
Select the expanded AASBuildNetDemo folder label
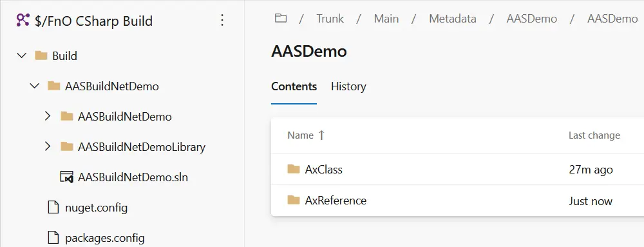tap(111, 86)
